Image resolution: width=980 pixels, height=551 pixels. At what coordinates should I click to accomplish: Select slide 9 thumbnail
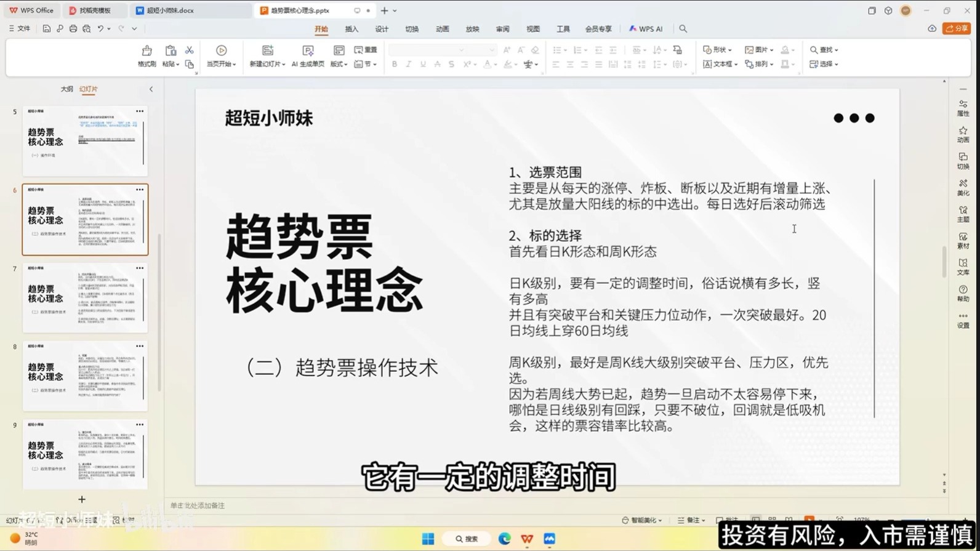coord(85,454)
